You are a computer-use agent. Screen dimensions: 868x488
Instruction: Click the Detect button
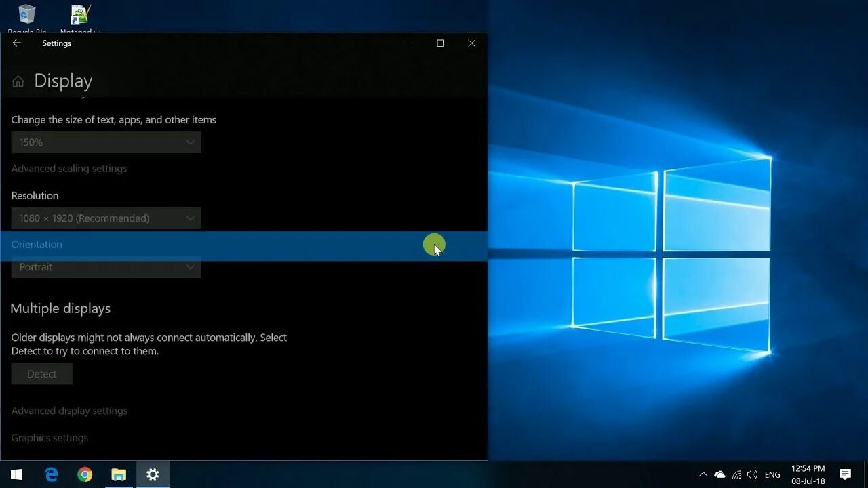tap(42, 374)
